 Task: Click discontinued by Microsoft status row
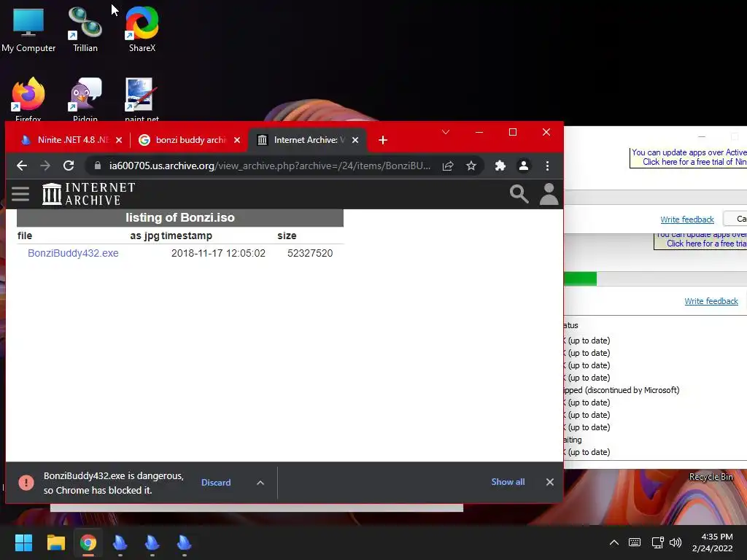click(x=622, y=390)
